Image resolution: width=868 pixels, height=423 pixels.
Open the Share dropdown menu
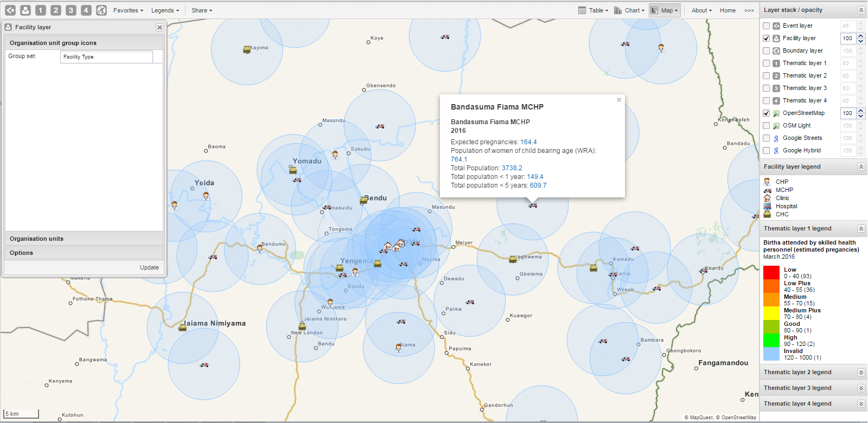tap(202, 10)
